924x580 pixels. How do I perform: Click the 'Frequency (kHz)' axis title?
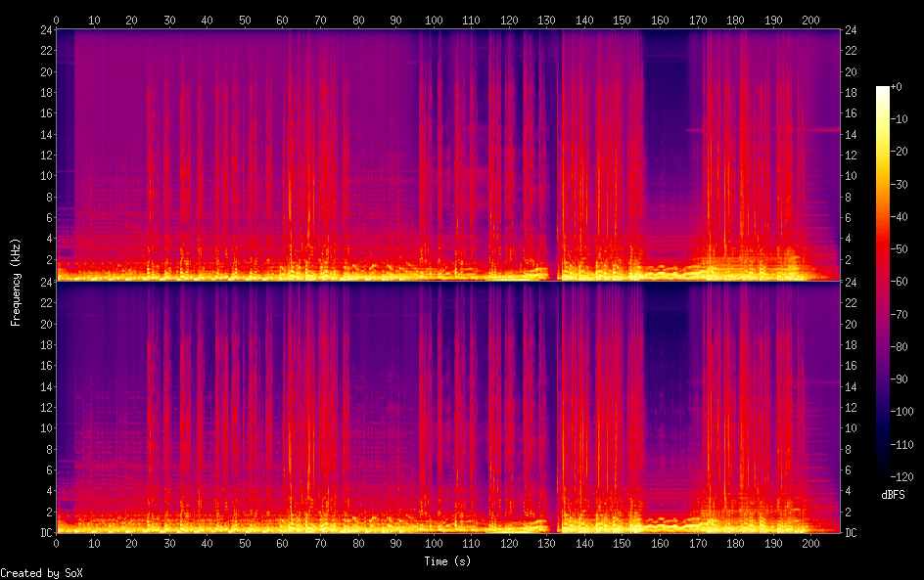click(x=16, y=282)
